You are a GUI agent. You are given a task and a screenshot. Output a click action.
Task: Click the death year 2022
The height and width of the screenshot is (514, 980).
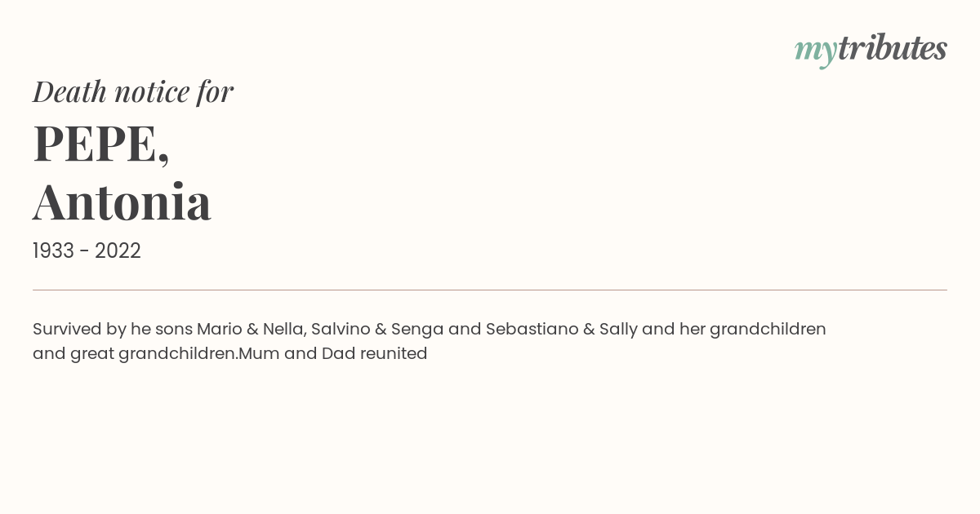click(x=118, y=251)
